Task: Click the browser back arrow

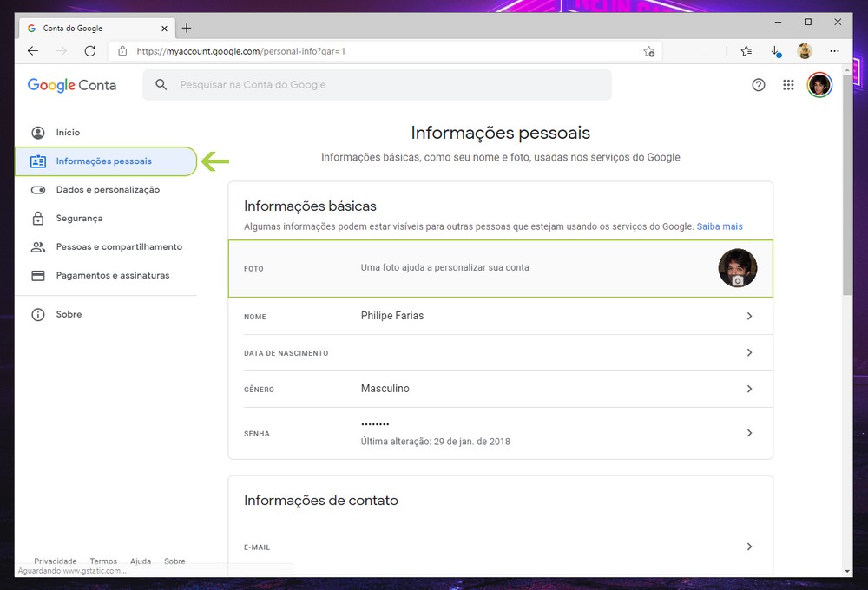Action: point(33,51)
